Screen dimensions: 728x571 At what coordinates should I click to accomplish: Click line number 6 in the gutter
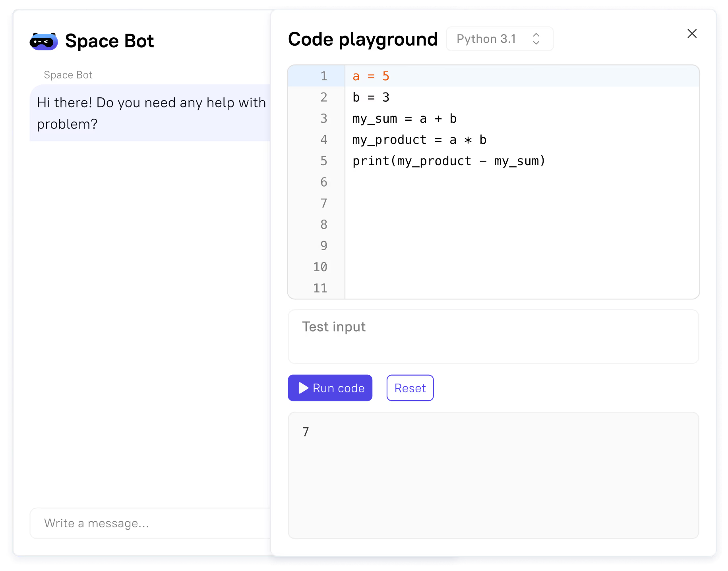tap(324, 182)
